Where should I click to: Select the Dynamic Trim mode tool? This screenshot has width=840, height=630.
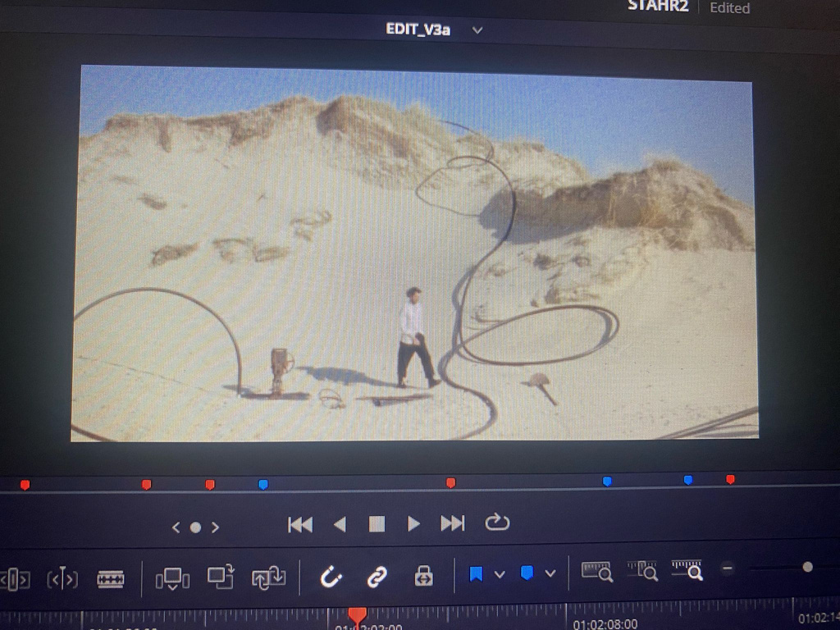[62, 579]
